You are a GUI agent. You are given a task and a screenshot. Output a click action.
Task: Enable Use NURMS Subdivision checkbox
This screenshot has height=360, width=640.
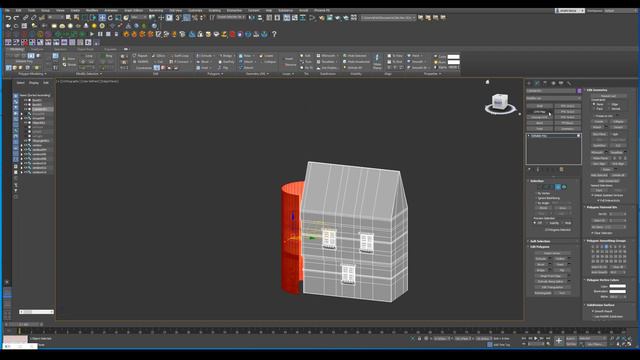click(592, 317)
